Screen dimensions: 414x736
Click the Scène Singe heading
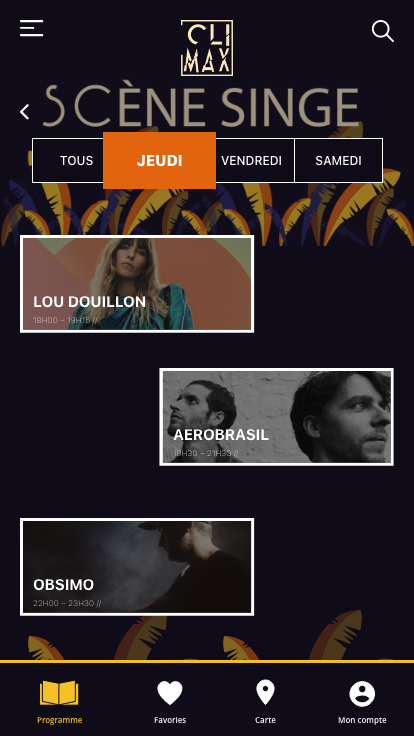click(x=201, y=107)
